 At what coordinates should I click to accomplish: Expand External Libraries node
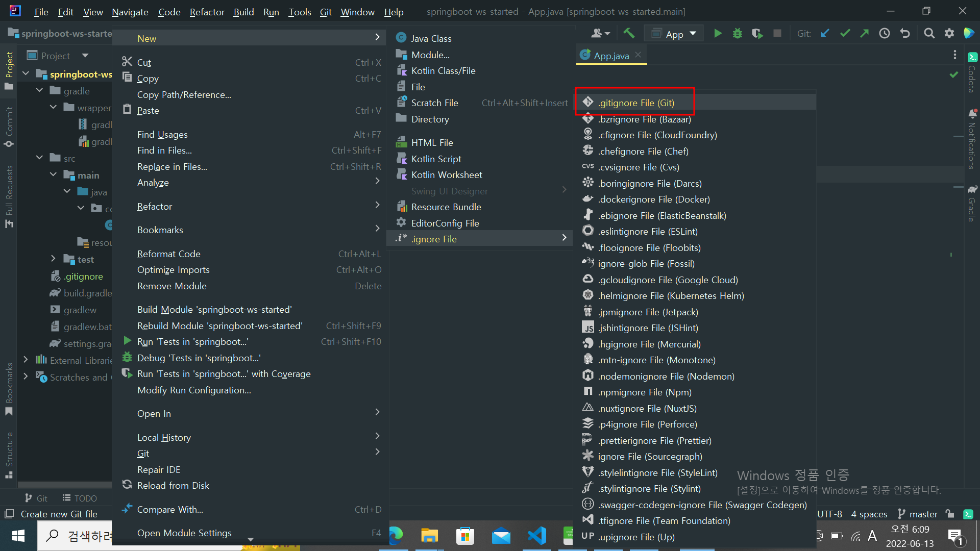[26, 360]
